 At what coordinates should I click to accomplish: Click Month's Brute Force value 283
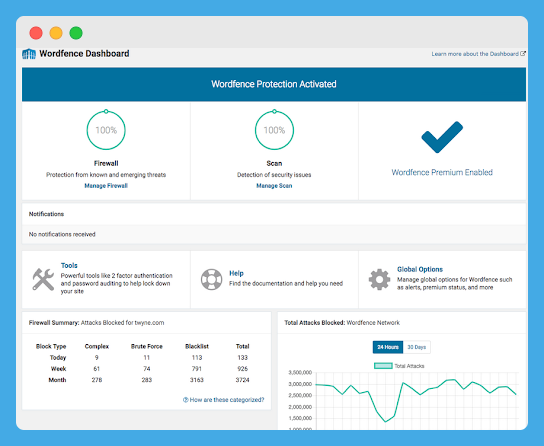(147, 380)
